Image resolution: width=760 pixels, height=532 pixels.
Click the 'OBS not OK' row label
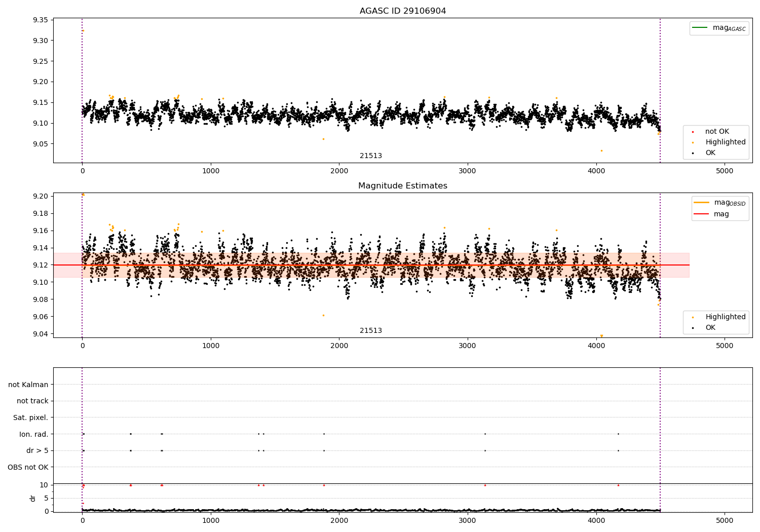[28, 467]
